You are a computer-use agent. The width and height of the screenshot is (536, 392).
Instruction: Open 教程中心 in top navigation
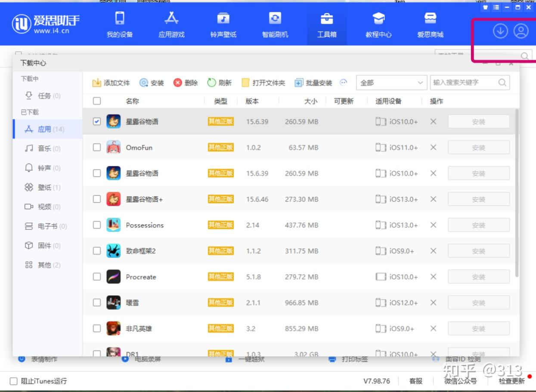(x=378, y=25)
